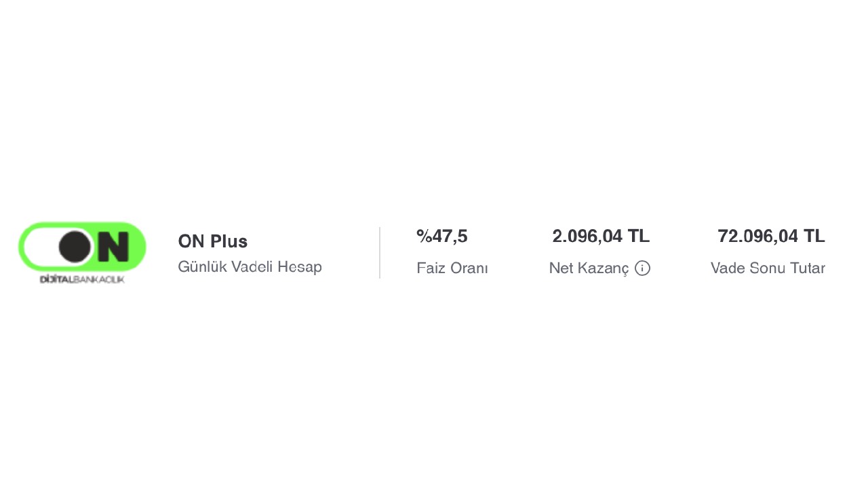Image resolution: width=868 pixels, height=488 pixels.
Task: Click the word Plus in the account title
Action: (x=229, y=241)
